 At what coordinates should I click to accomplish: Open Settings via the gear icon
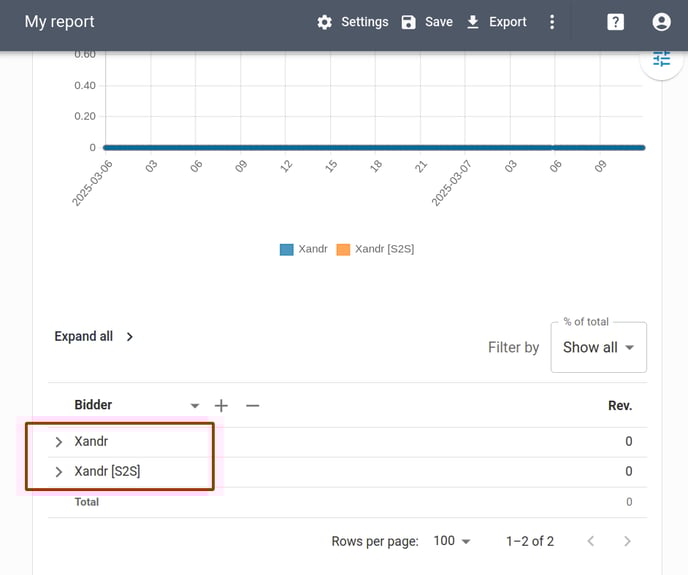324,22
